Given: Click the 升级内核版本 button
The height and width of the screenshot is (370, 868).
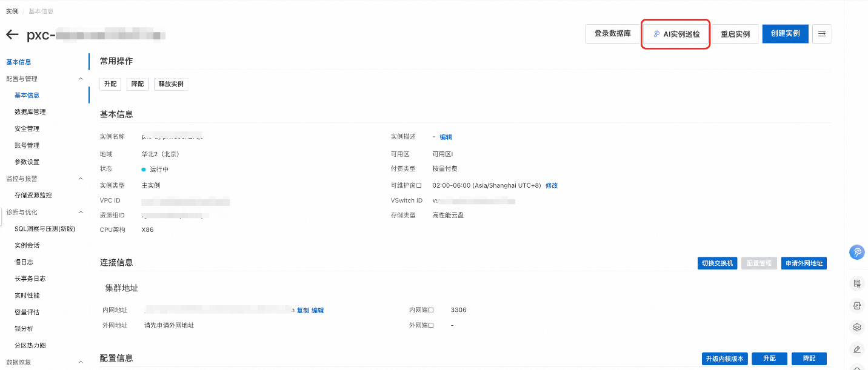Looking at the screenshot, I should pos(724,358).
